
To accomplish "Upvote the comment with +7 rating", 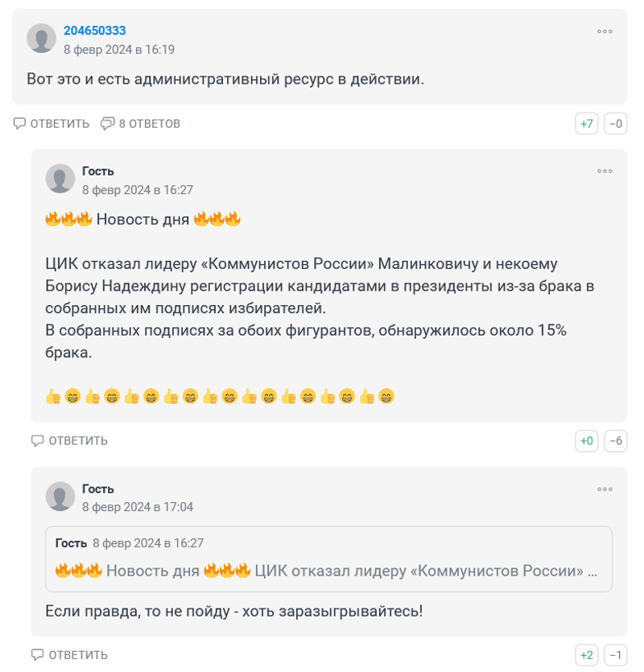I will (587, 124).
